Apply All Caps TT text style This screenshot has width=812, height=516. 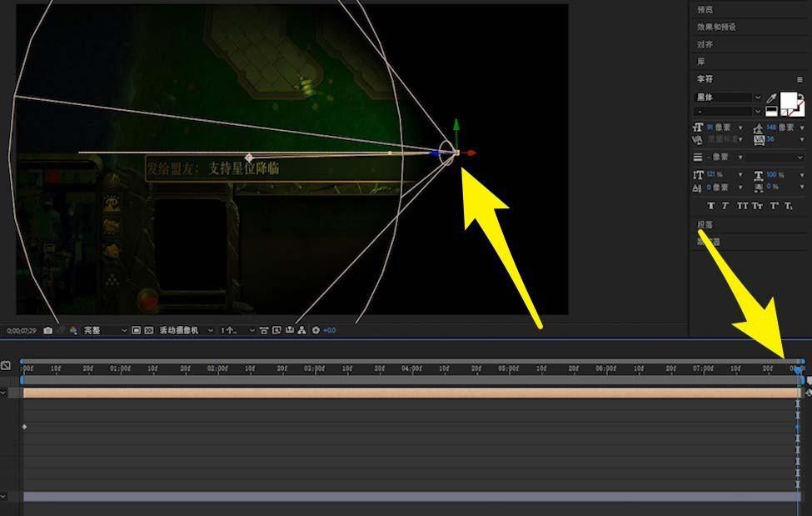tap(741, 206)
